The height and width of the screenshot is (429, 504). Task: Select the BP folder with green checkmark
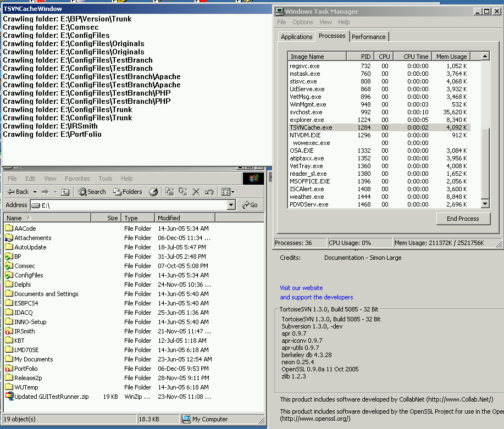point(9,257)
